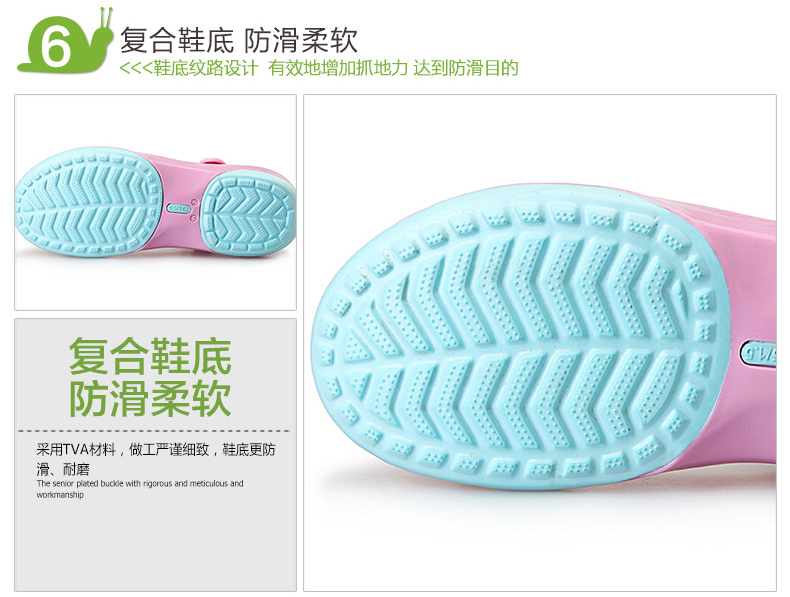The image size is (790, 597).
Task: Click the dashed divider line in grey panel
Action: (154, 431)
